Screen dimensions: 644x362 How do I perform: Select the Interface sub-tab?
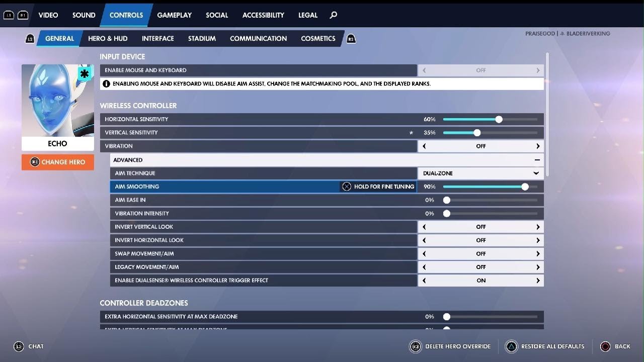pos(158,39)
